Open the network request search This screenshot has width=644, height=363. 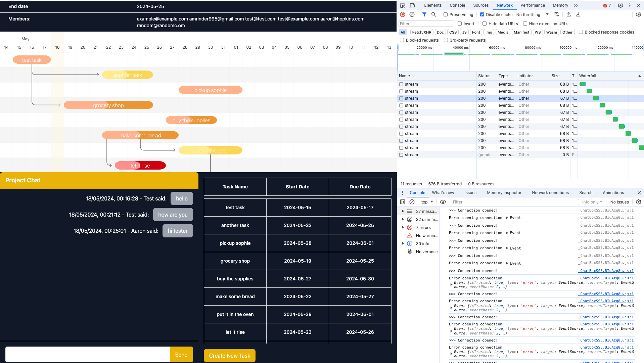433,14
